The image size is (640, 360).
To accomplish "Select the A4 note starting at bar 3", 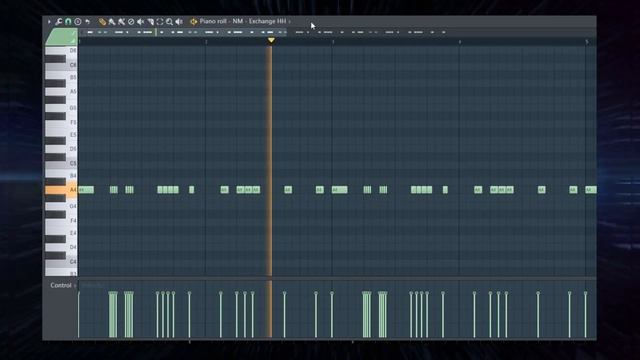I will click(340, 190).
